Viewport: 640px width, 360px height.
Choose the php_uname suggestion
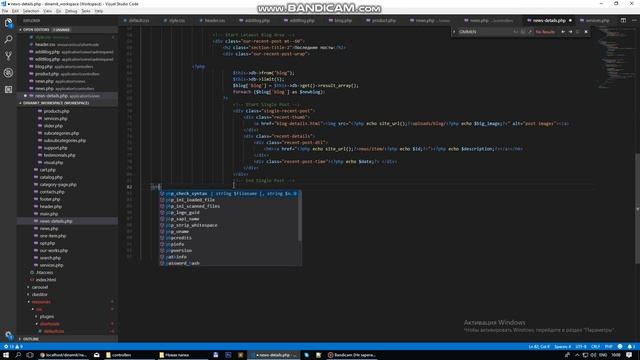pyautogui.click(x=230, y=232)
